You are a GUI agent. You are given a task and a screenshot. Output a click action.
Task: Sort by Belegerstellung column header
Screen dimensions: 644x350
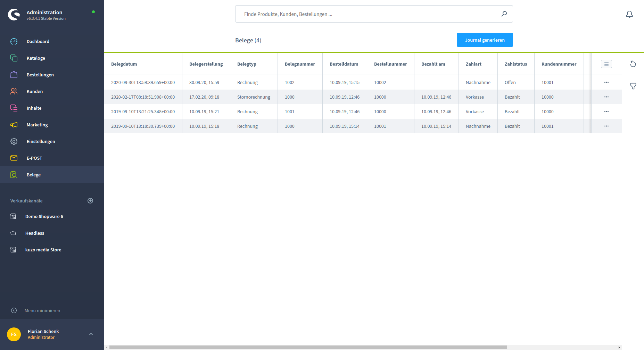[x=206, y=64]
